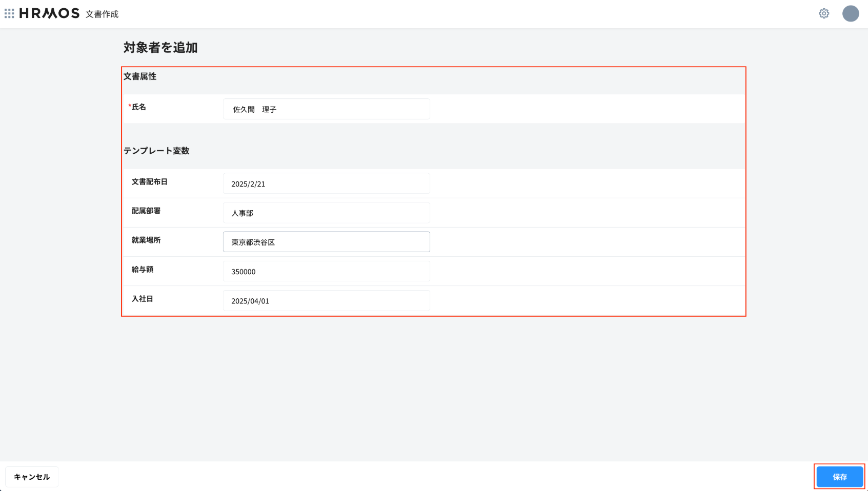Open settings via the gear icon
The image size is (868, 491).
[x=823, y=13]
